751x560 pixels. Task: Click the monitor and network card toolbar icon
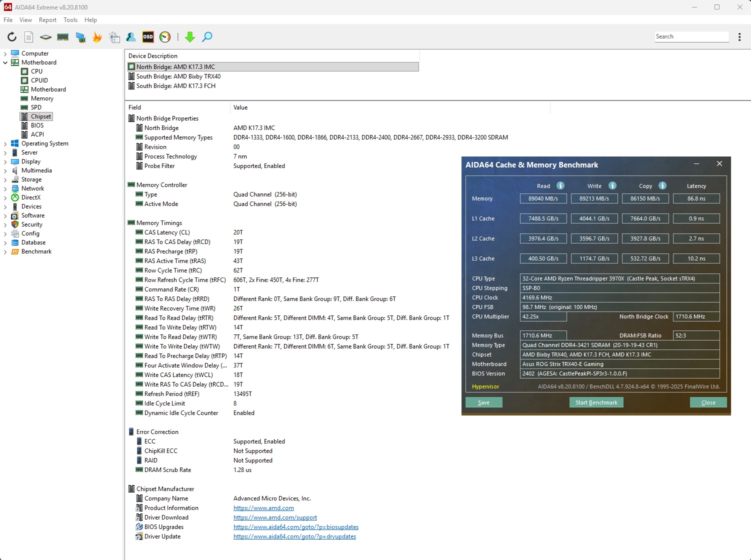80,37
